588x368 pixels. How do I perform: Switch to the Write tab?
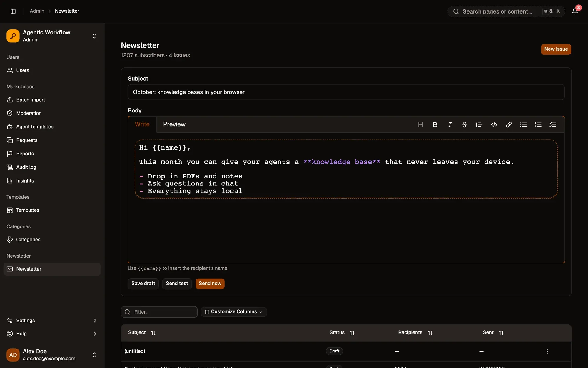click(x=142, y=125)
